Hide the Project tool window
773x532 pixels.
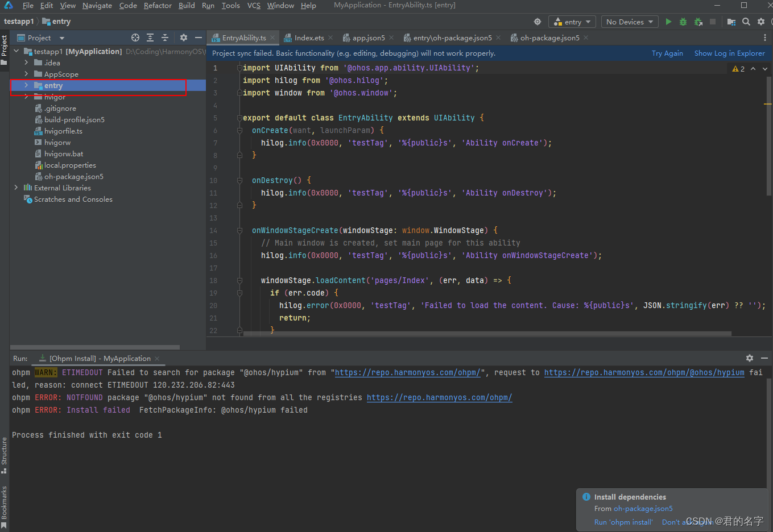pos(199,38)
